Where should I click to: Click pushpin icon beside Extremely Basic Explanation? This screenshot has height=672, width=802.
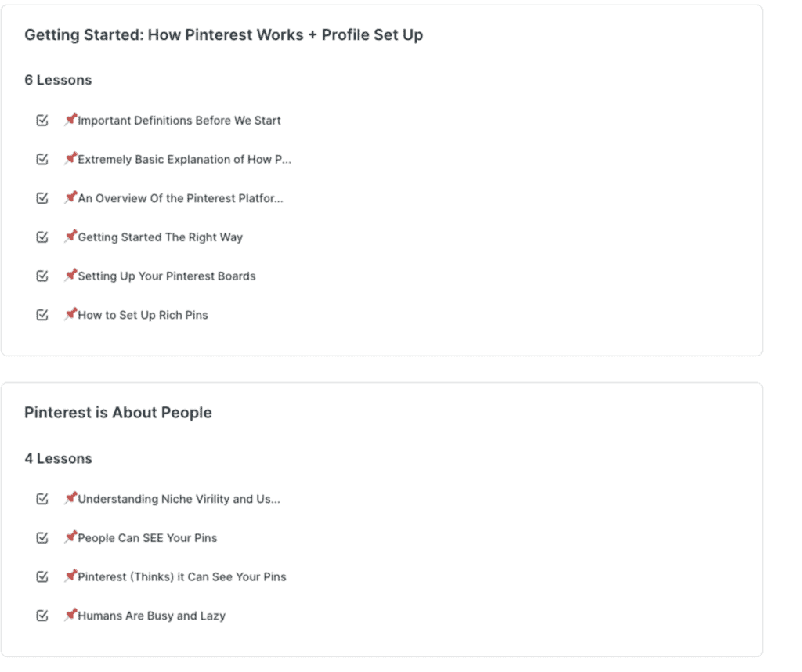(x=70, y=159)
